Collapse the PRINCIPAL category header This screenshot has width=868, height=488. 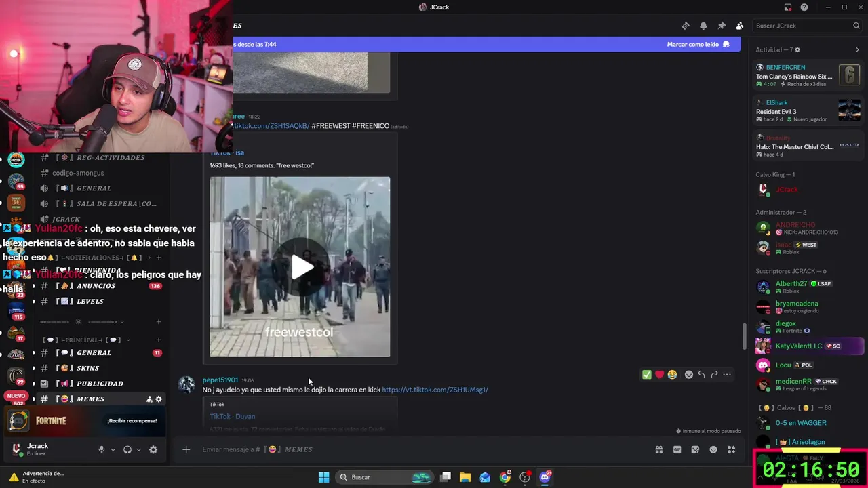tap(85, 340)
